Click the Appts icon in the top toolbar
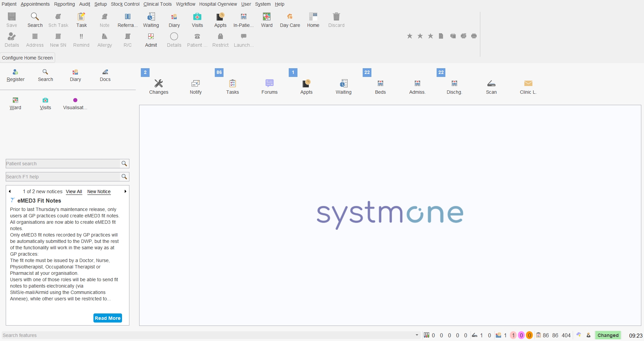 [220, 20]
